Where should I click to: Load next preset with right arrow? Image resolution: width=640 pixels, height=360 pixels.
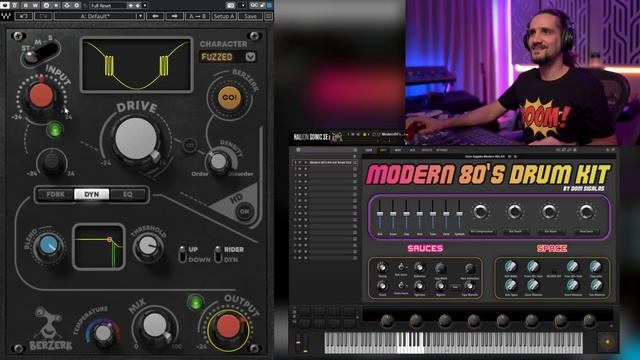[x=174, y=16]
